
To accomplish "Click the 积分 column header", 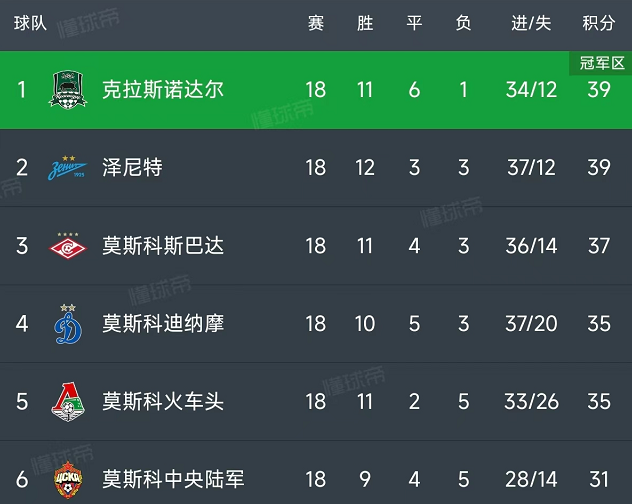I will tap(598, 24).
